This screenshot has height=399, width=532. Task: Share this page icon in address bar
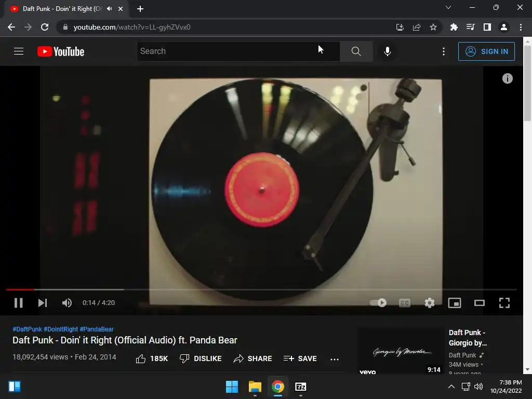(x=416, y=27)
